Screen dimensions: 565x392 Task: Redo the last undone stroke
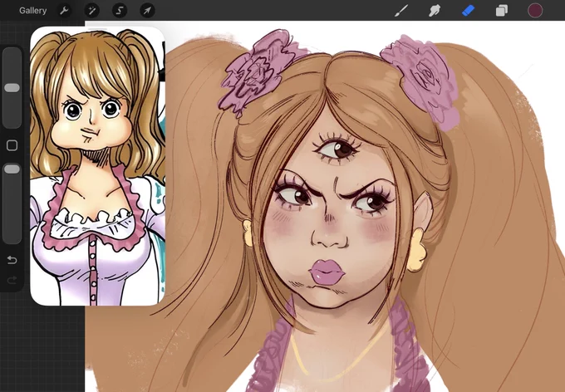(x=12, y=280)
